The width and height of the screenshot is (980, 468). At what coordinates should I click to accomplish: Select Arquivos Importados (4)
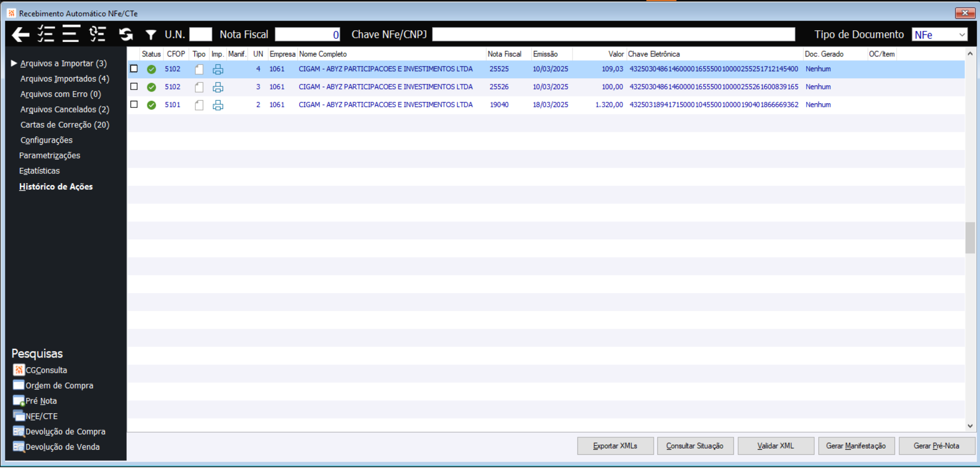(x=64, y=79)
